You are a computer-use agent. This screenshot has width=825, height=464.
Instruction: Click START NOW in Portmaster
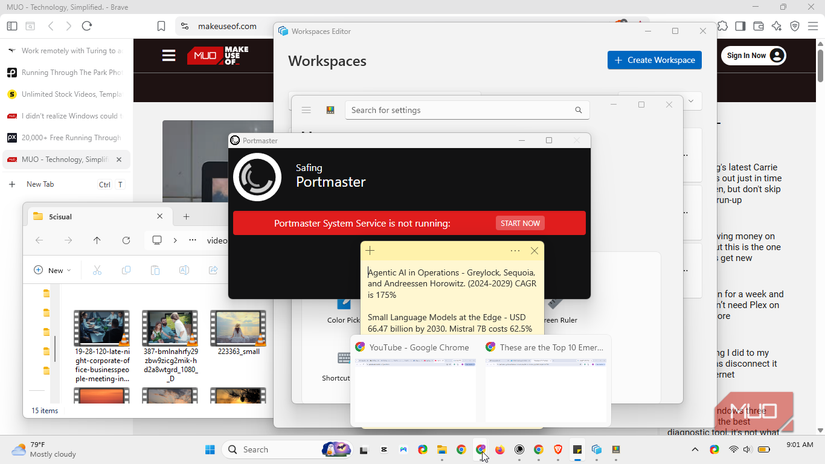click(520, 223)
